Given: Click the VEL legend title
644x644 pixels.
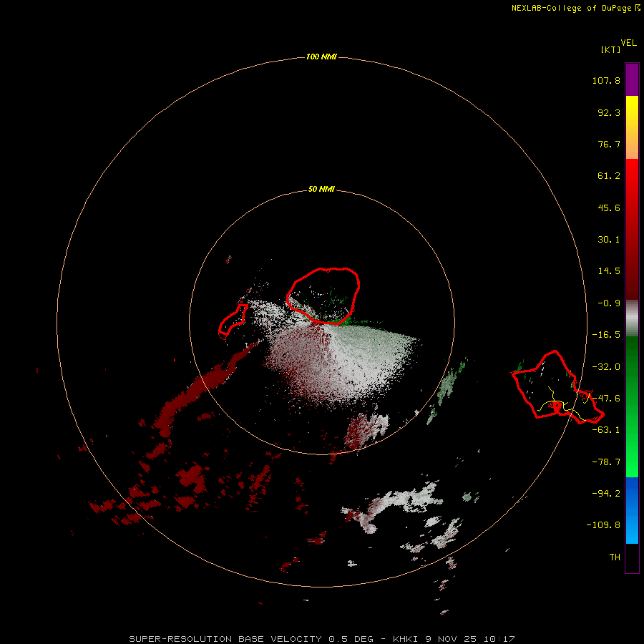Looking at the screenshot, I should pos(628,43).
